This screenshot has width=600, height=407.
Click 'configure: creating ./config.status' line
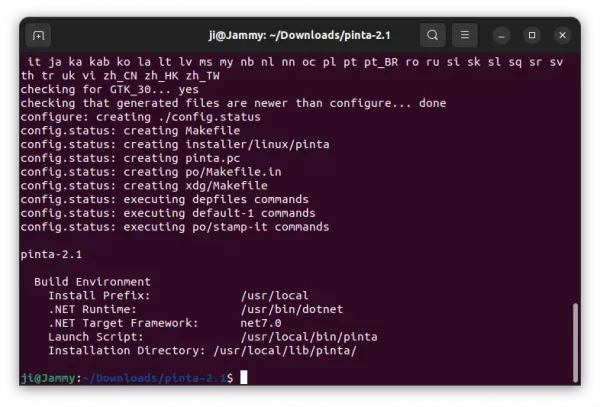pyautogui.click(x=140, y=117)
